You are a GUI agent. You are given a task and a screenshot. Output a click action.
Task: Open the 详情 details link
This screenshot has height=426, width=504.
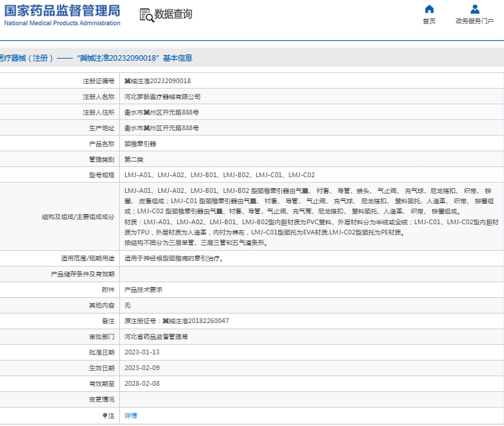[x=131, y=415]
